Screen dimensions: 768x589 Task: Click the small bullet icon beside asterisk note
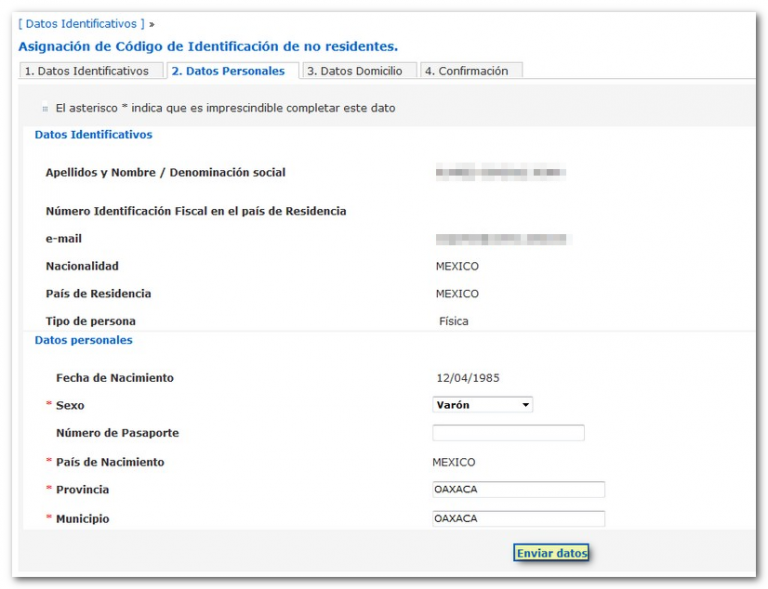tap(45, 109)
